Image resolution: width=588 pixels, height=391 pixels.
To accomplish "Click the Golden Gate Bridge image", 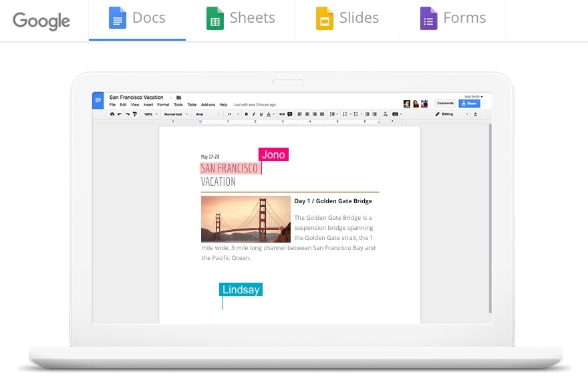I will [246, 219].
